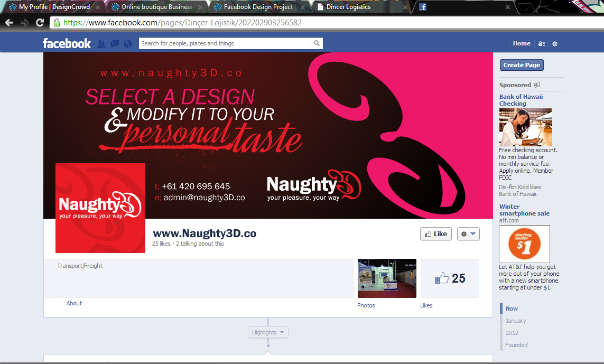Open the privacy shortcuts icon beside Home
This screenshot has width=604, height=364.
(x=542, y=44)
